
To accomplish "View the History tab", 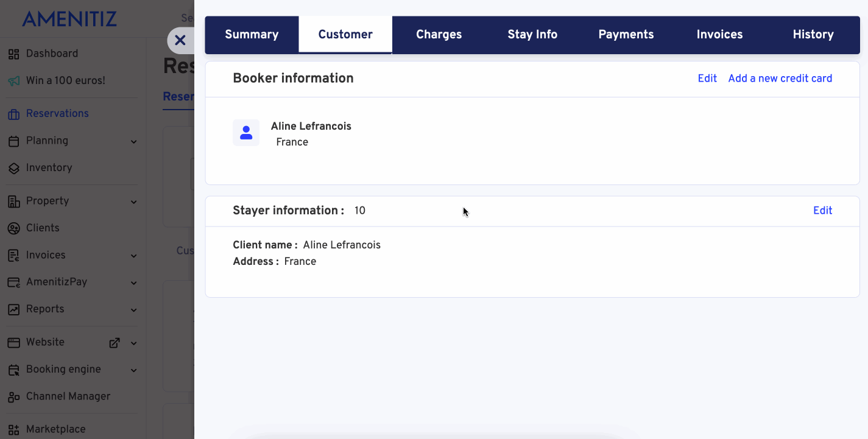I will (x=813, y=35).
